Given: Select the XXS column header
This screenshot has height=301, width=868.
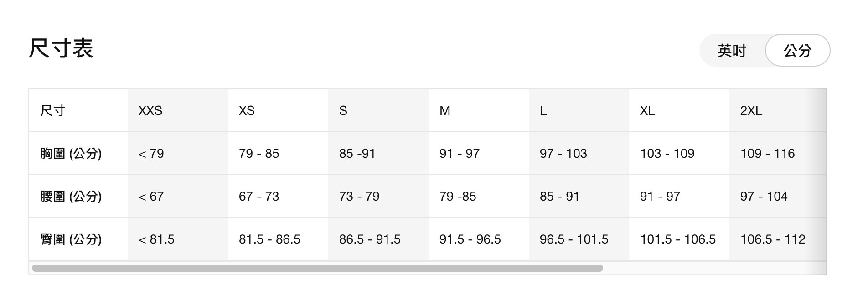Looking at the screenshot, I should (x=150, y=111).
